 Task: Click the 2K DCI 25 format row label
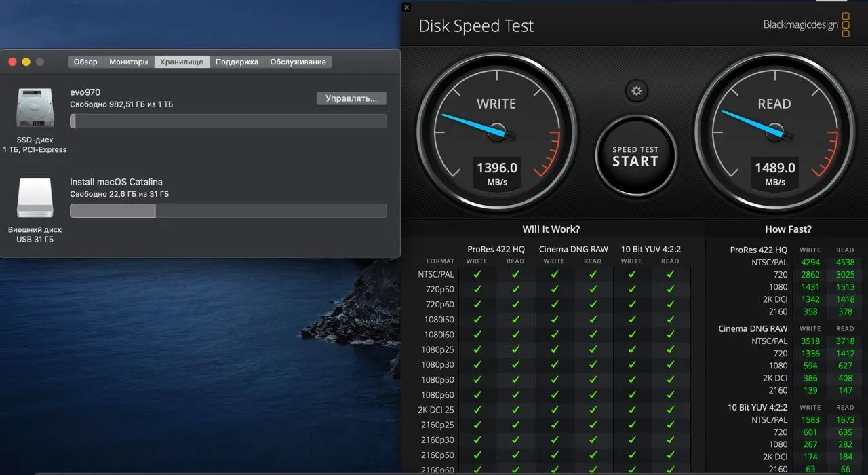[437, 410]
